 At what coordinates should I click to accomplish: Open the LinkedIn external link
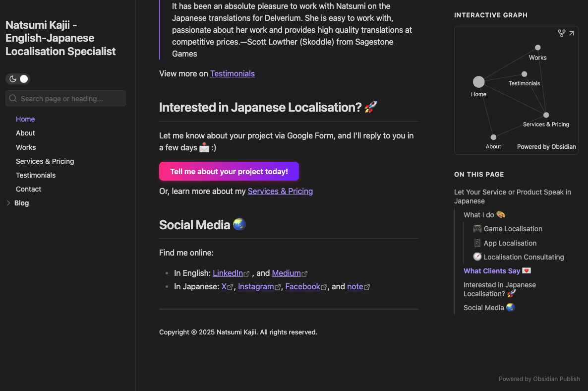coord(228,273)
